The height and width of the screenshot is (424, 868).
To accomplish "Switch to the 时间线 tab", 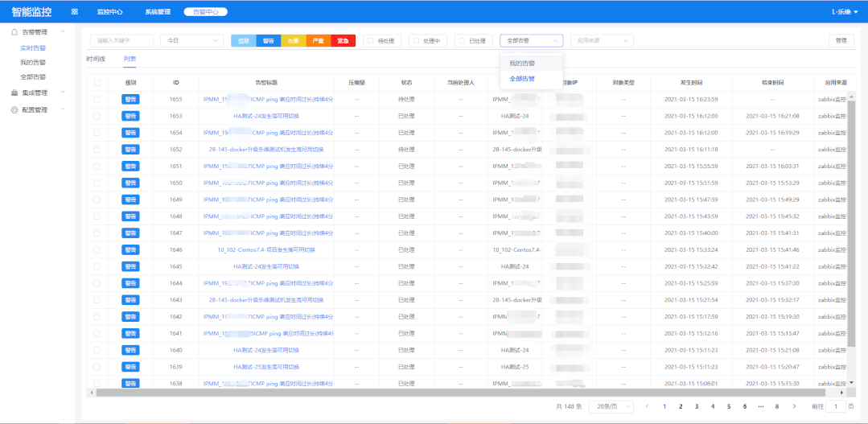I will click(x=96, y=58).
